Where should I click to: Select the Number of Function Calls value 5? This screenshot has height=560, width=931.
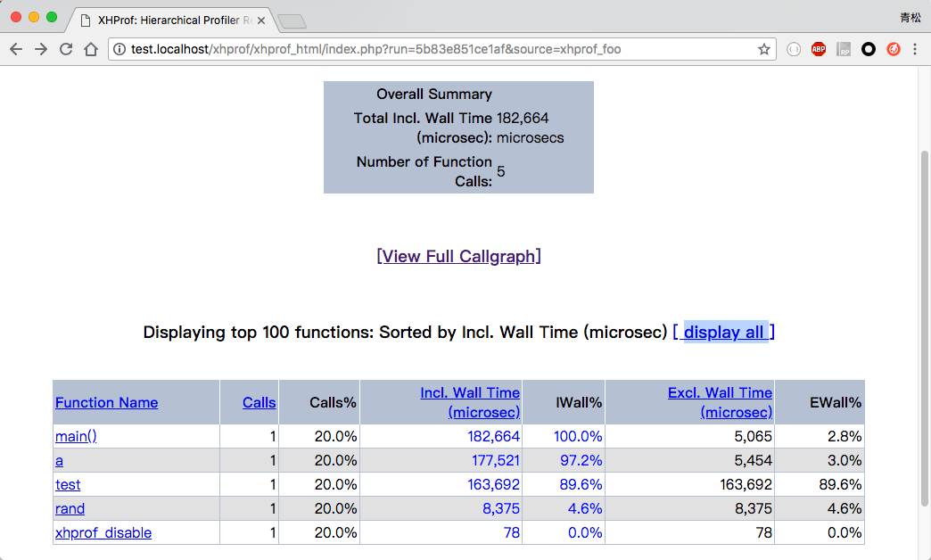point(501,171)
